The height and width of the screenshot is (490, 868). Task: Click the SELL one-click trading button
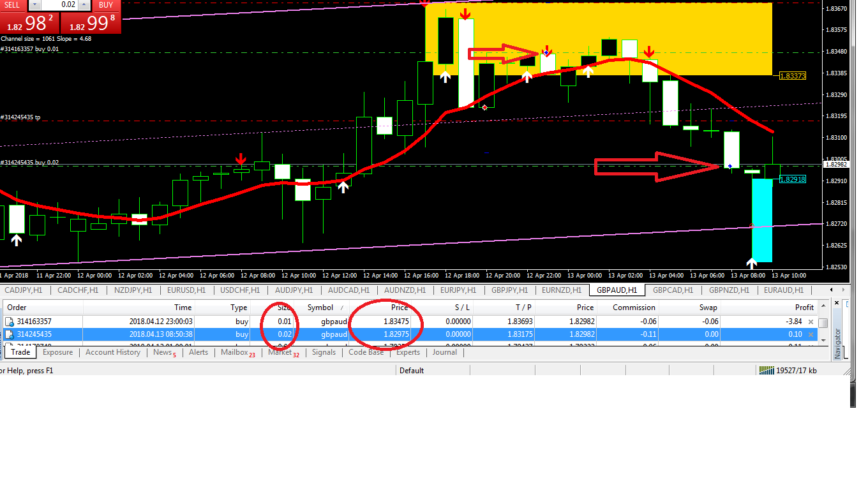coord(13,5)
